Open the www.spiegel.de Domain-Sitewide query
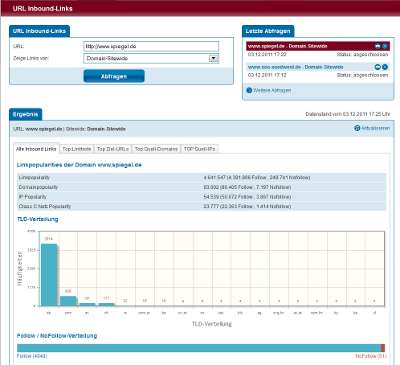 tap(288, 46)
